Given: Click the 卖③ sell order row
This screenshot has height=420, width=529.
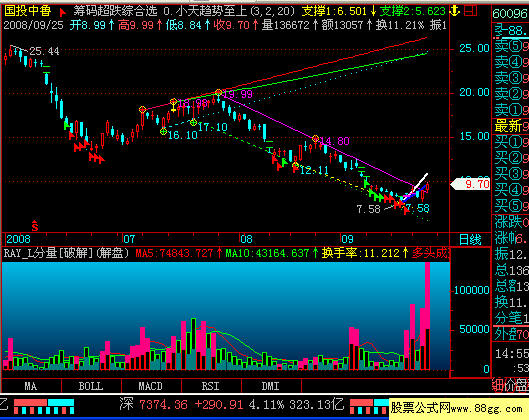Looking at the screenshot, I should coord(511,78).
